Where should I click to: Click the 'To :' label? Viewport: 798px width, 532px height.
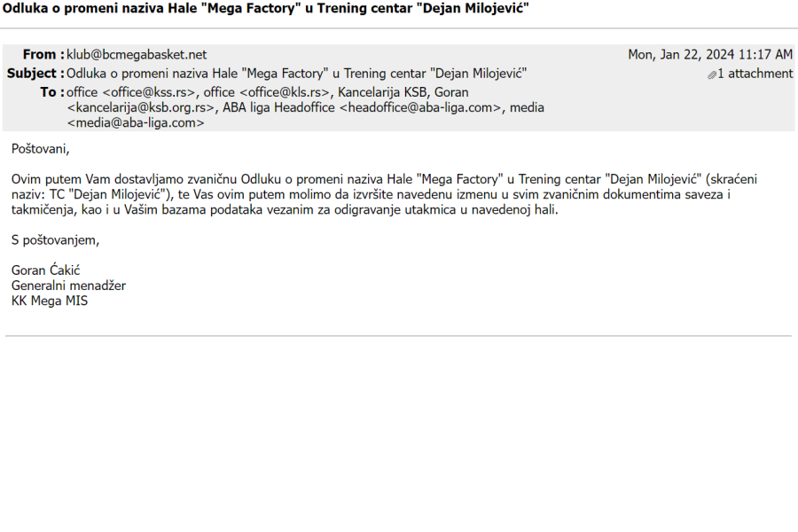pyautogui.click(x=52, y=92)
